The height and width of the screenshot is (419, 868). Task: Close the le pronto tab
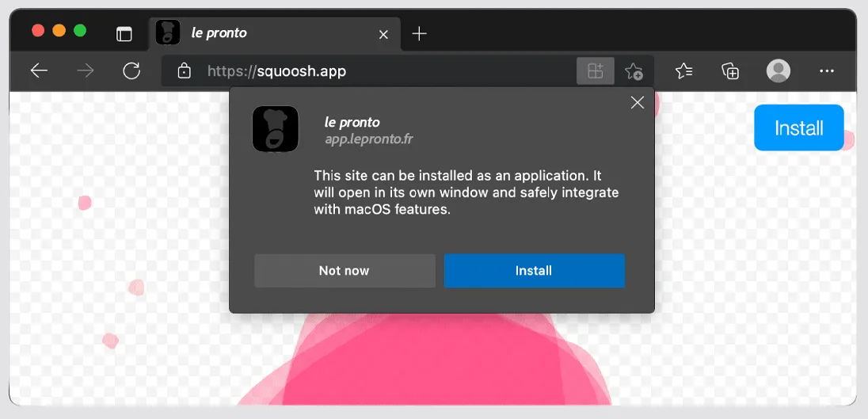pyautogui.click(x=383, y=34)
